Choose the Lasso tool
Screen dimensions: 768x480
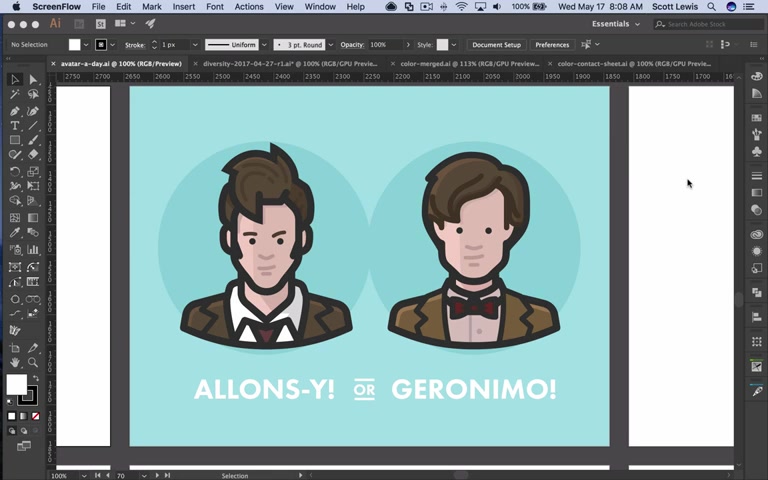coord(33,94)
